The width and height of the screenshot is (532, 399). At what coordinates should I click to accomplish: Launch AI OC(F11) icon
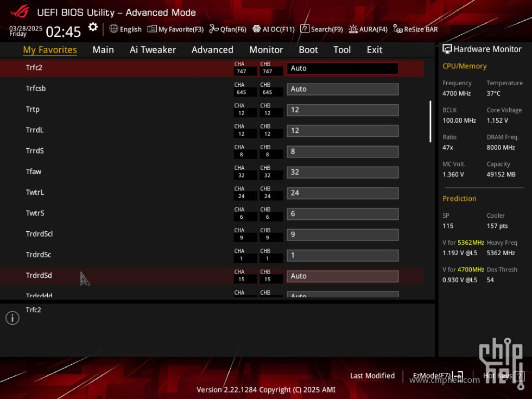(x=256, y=29)
